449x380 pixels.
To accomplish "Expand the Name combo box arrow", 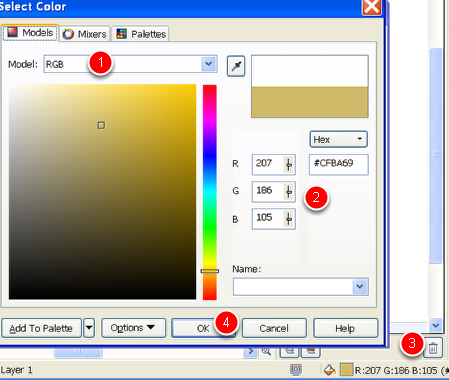I will coord(360,286).
